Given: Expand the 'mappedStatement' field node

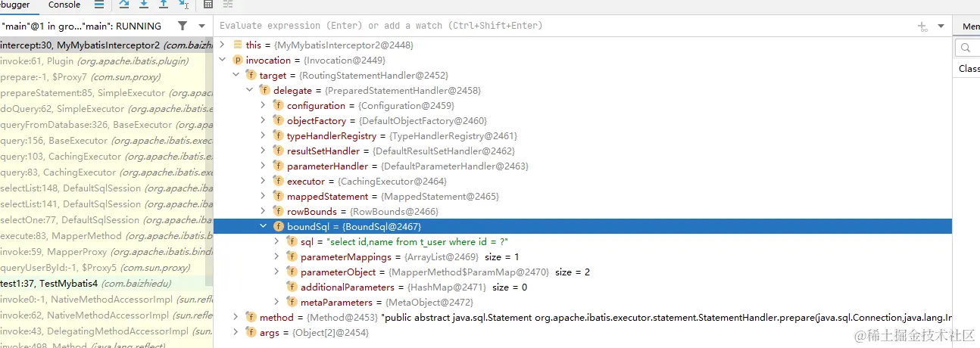Looking at the screenshot, I should (x=263, y=197).
